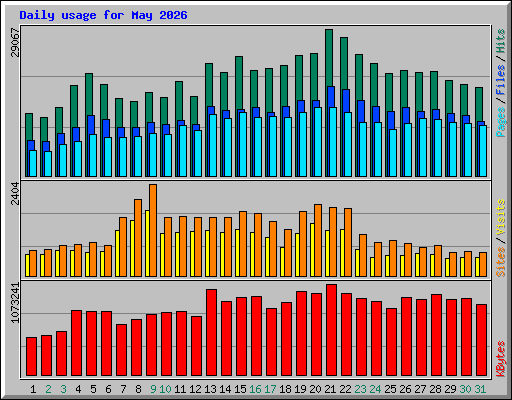
Task: Click green day label 24
Action: (x=375, y=389)
